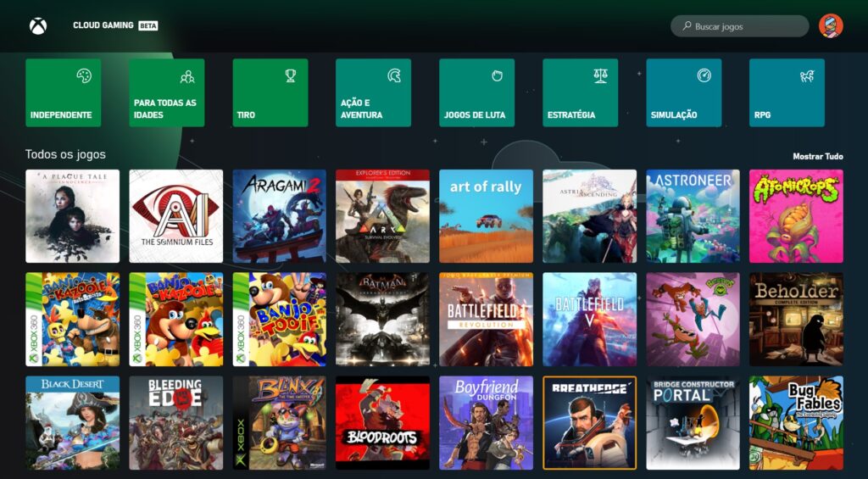Image resolution: width=868 pixels, height=479 pixels.
Task: Open the Independente category tile
Action: [x=63, y=92]
